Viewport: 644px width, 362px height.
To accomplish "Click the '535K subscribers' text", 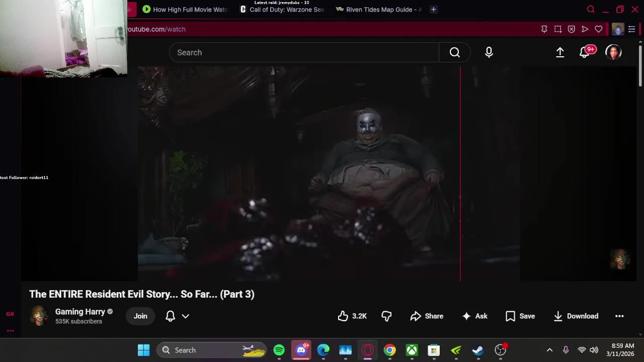I will (x=78, y=321).
